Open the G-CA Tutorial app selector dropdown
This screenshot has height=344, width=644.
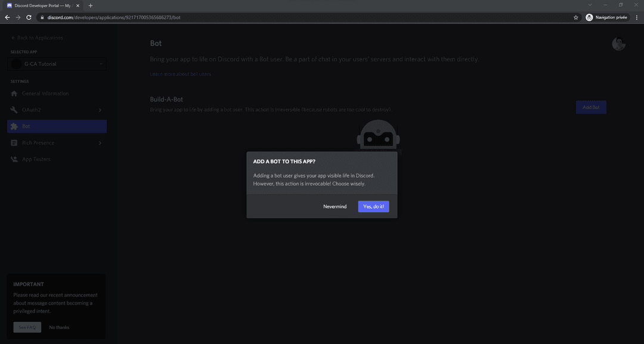tap(57, 64)
